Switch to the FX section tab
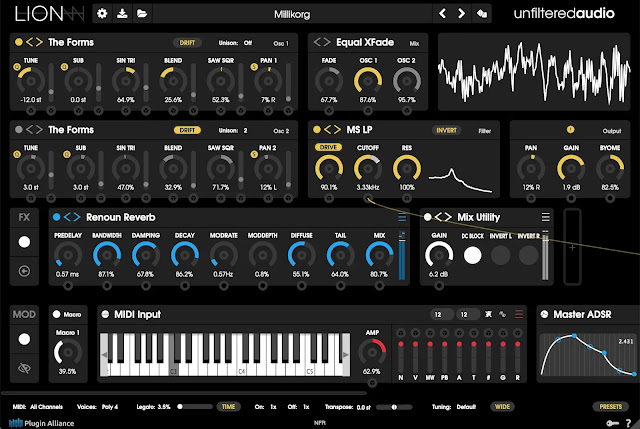This screenshot has width=640, height=429. (x=24, y=217)
